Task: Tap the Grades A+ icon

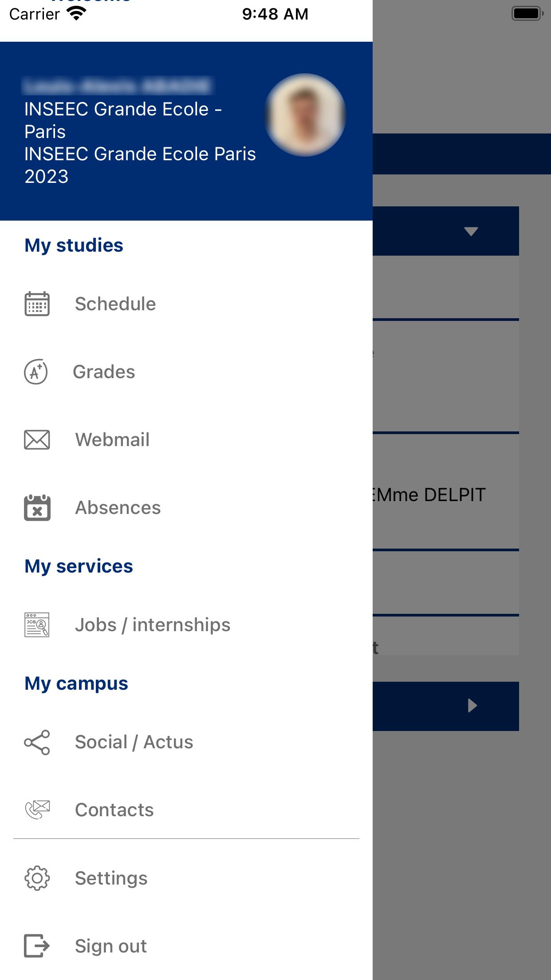Action: coord(36,372)
